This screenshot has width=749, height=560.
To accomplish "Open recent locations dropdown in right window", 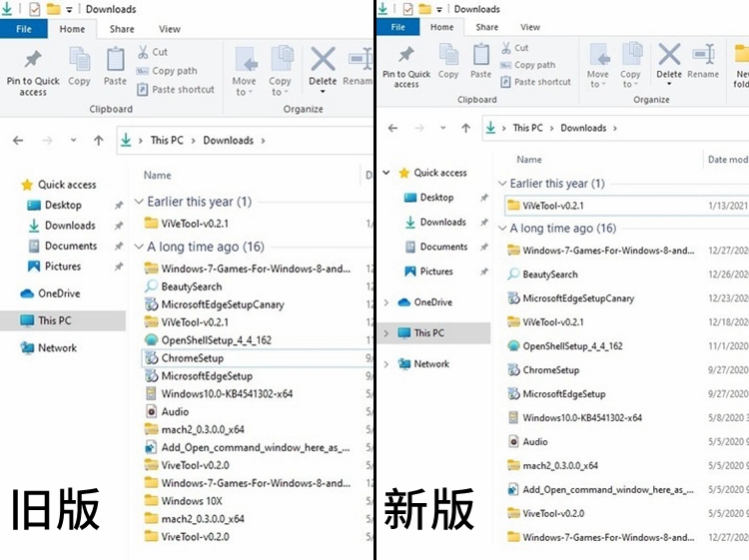I will [x=442, y=128].
